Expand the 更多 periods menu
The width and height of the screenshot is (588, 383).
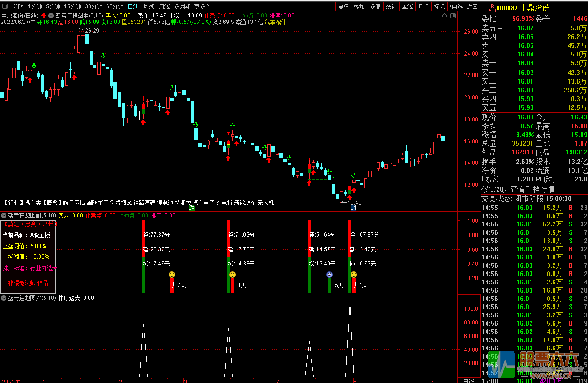click(202, 6)
